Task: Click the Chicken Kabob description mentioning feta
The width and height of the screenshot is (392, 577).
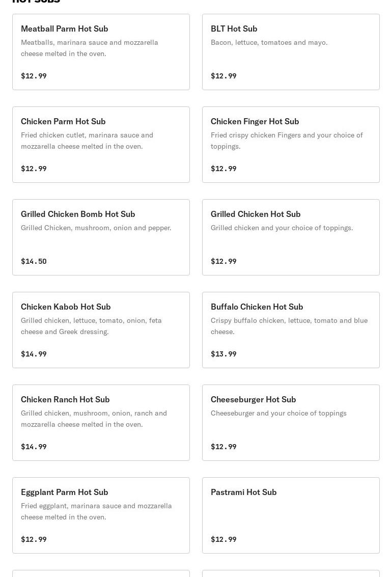Action: (91, 326)
